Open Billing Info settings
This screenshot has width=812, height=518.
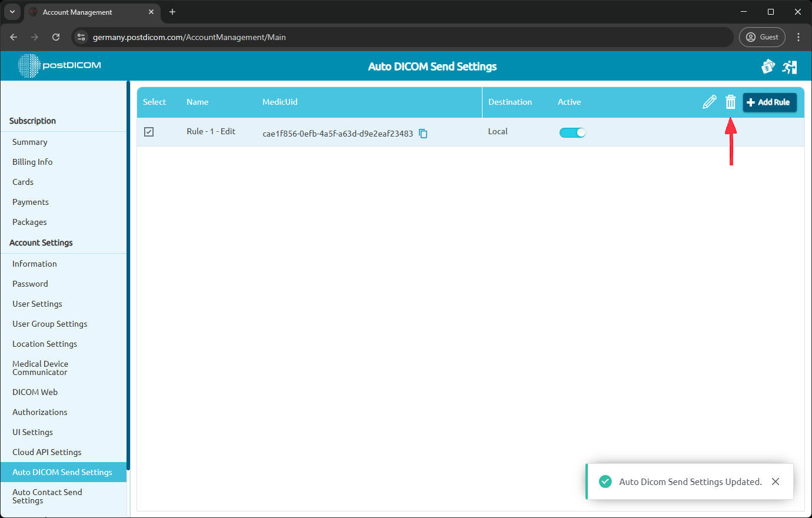pos(32,161)
